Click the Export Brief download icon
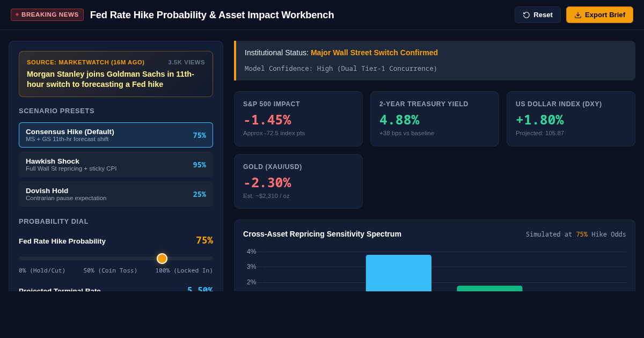 pyautogui.click(x=578, y=15)
